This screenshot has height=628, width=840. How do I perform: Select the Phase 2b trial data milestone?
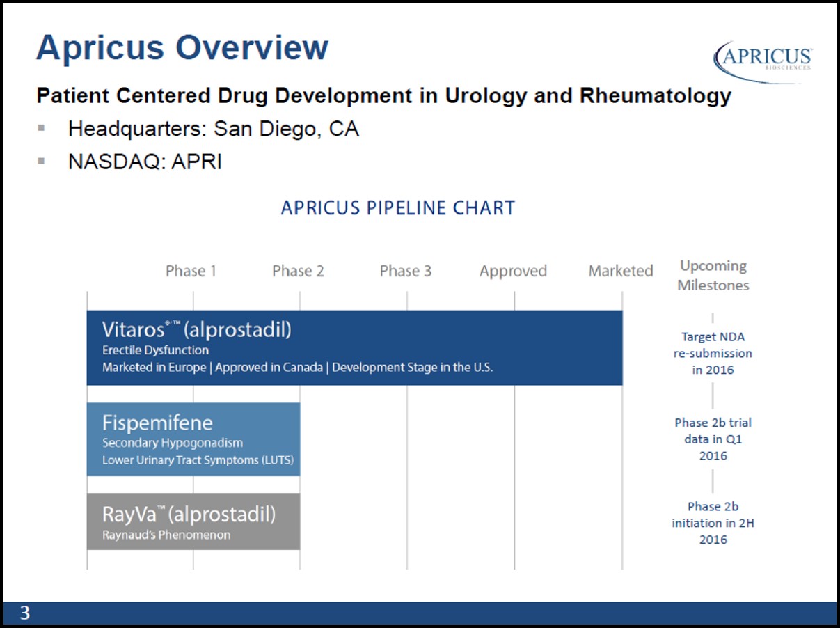(x=713, y=439)
